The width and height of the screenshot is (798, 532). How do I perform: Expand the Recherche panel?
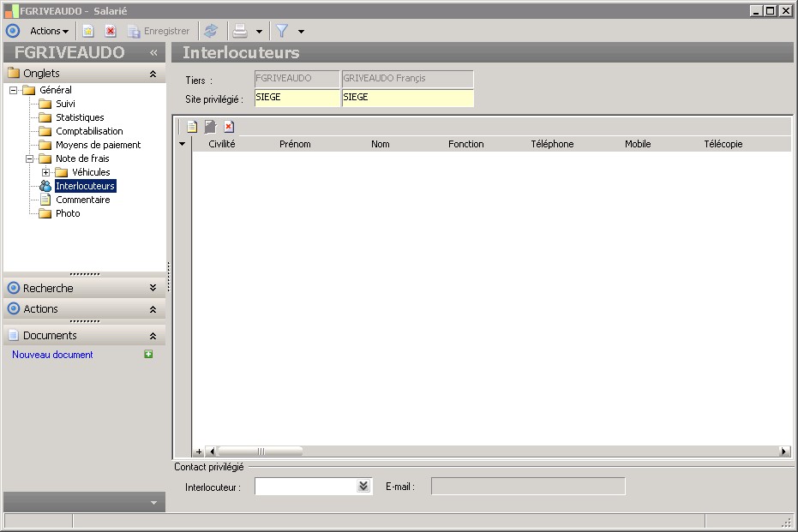(x=153, y=289)
